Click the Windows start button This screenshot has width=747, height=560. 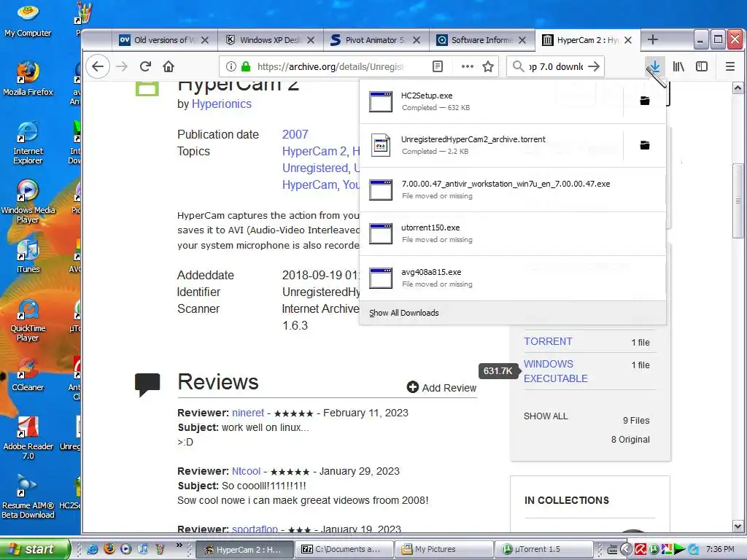coord(34,549)
